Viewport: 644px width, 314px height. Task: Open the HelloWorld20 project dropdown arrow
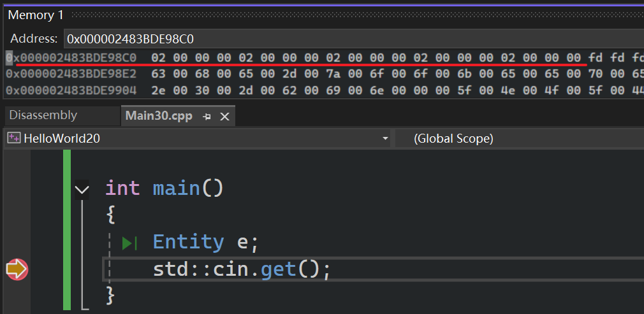384,138
